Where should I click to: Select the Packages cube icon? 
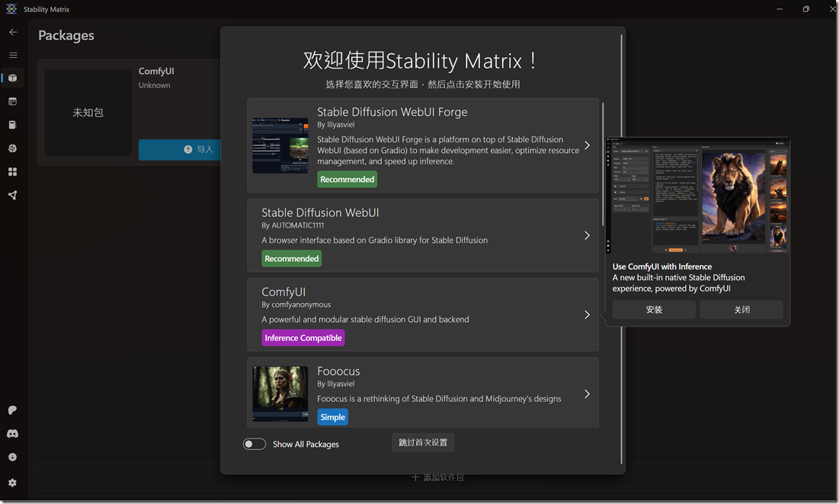point(13,78)
